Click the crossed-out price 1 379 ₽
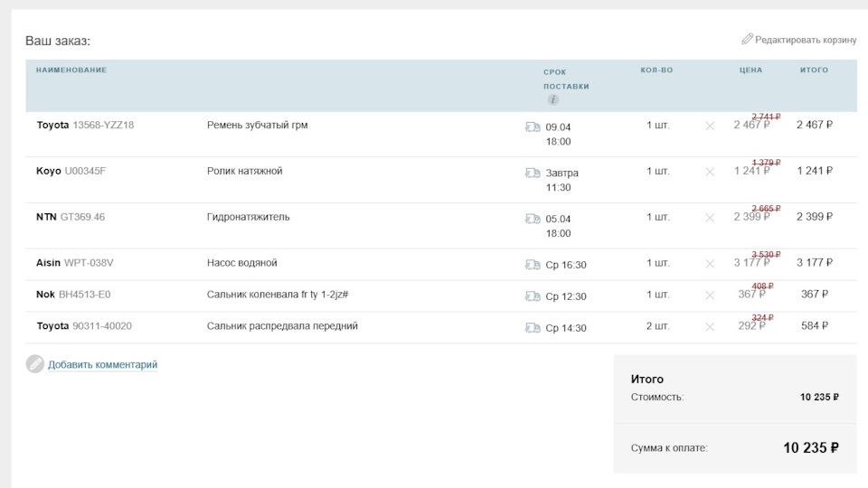 click(766, 163)
